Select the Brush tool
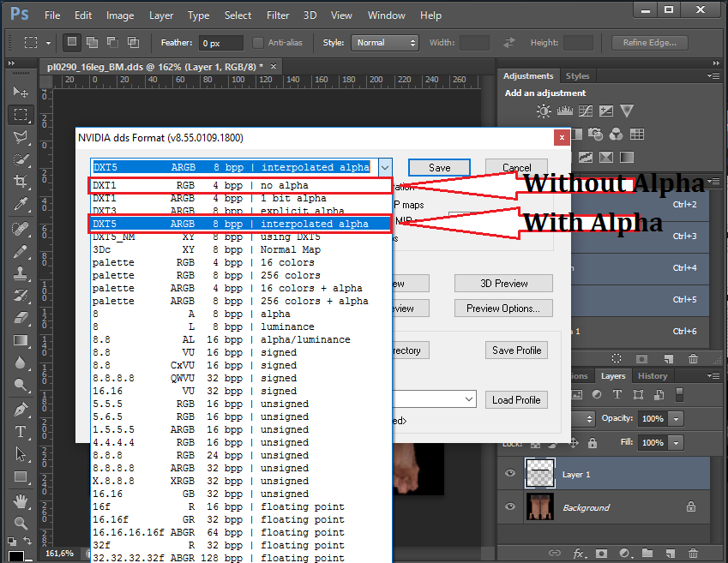728x563 pixels. [21, 252]
